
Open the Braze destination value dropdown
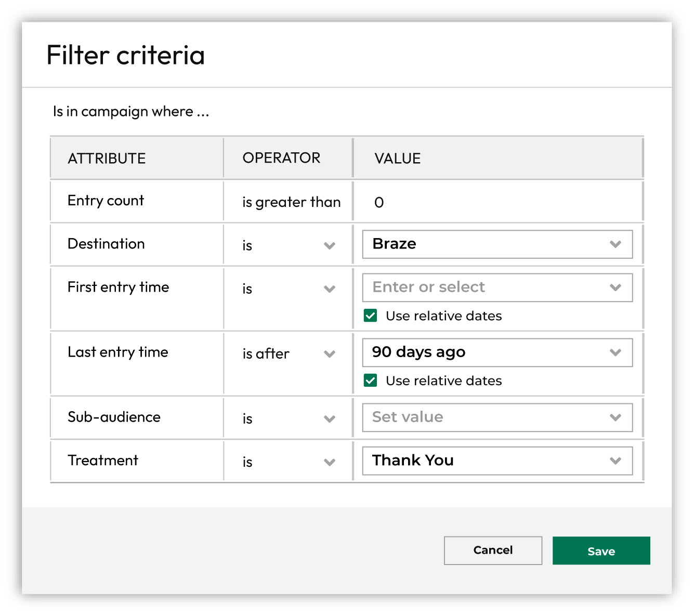coord(497,244)
